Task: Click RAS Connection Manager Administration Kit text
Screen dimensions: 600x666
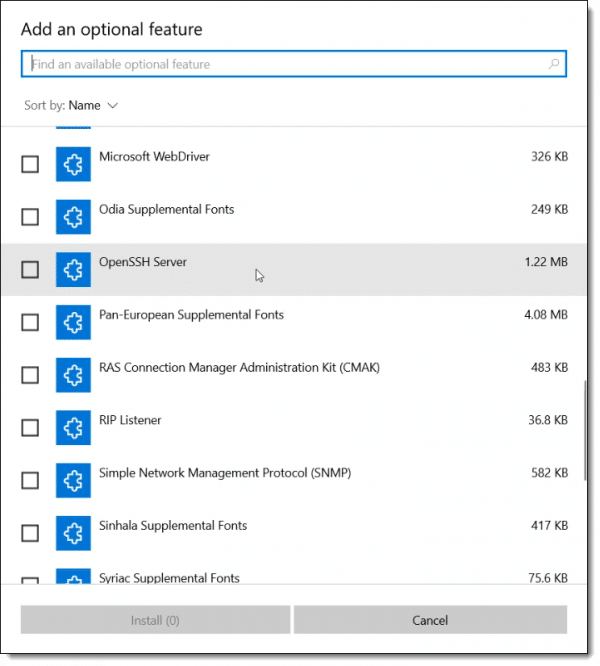Action: click(239, 367)
